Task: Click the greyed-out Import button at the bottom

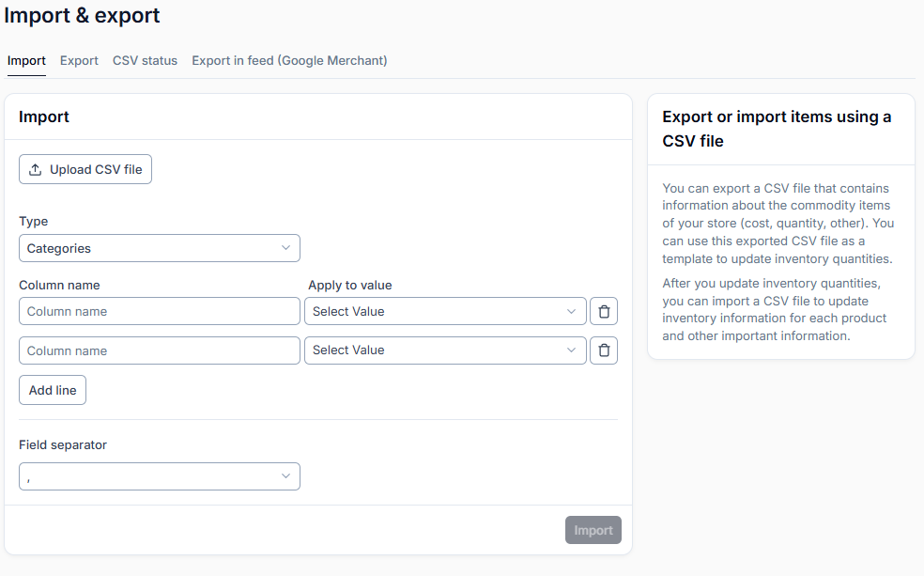Action: (593, 530)
